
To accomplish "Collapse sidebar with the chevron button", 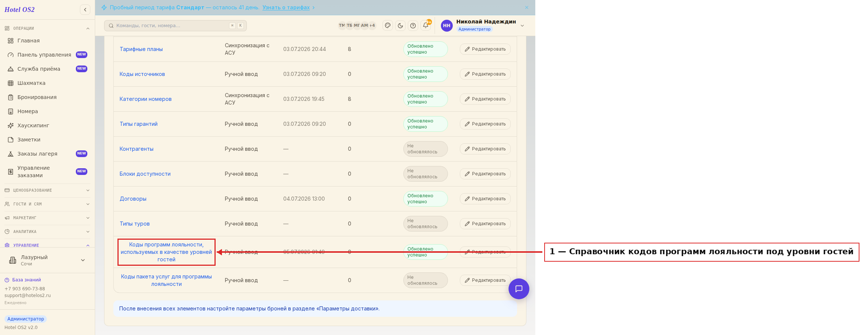I will pyautogui.click(x=85, y=10).
